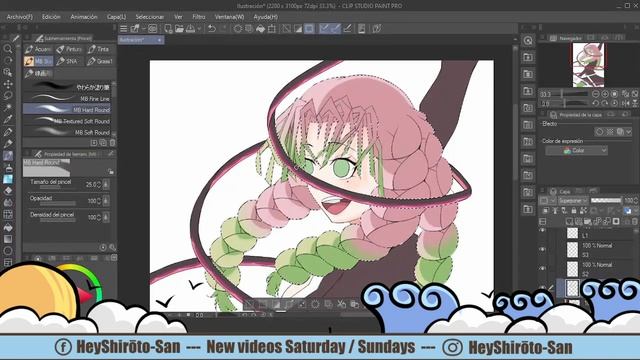Zoom in in Navigator panel
The image size is (640, 360).
pos(605,94)
